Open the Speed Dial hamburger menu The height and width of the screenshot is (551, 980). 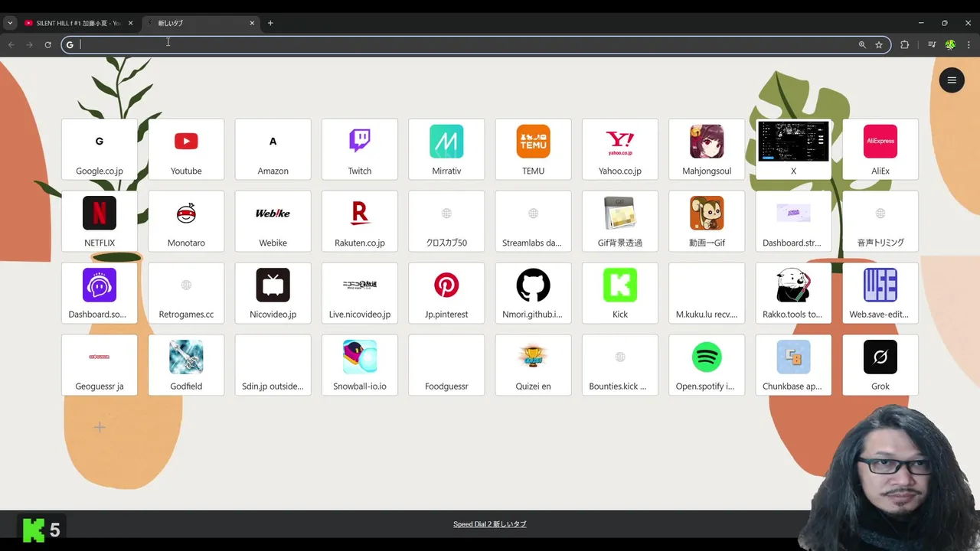click(x=952, y=80)
